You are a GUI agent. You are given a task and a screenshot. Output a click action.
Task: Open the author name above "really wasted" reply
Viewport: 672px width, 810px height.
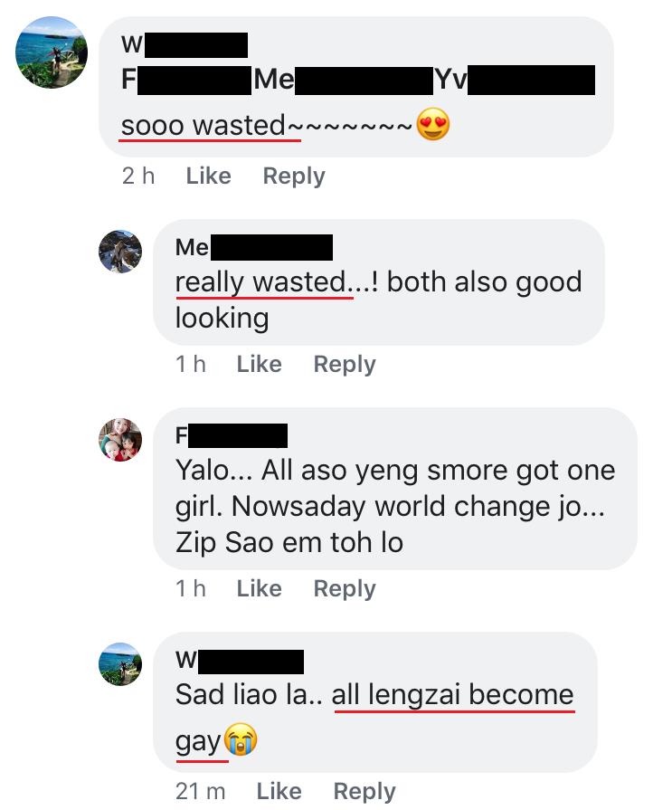click(x=254, y=247)
